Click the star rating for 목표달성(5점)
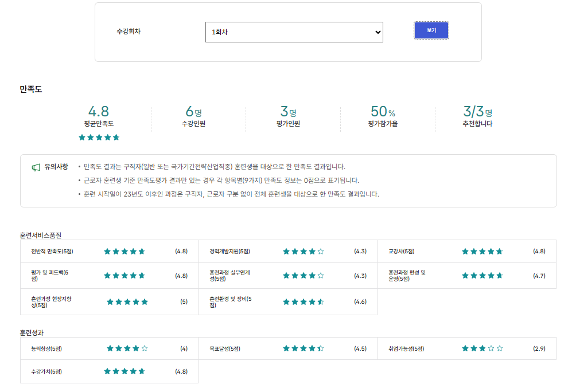The width and height of the screenshot is (572, 392). [303, 348]
